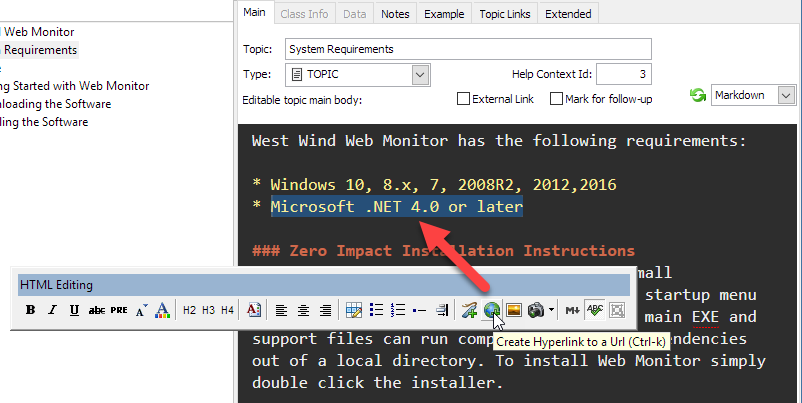Click the indent text icon
Image resolution: width=802 pixels, height=403 pixels.
coord(442,310)
